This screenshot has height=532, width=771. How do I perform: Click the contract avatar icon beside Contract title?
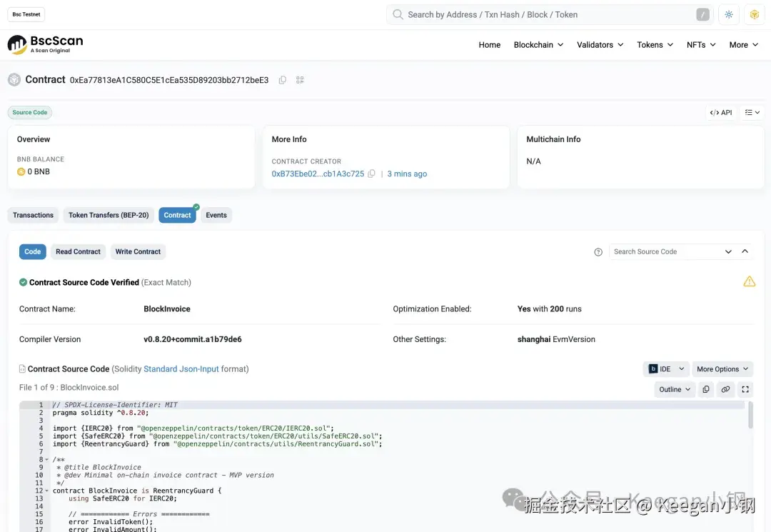pyautogui.click(x=14, y=80)
